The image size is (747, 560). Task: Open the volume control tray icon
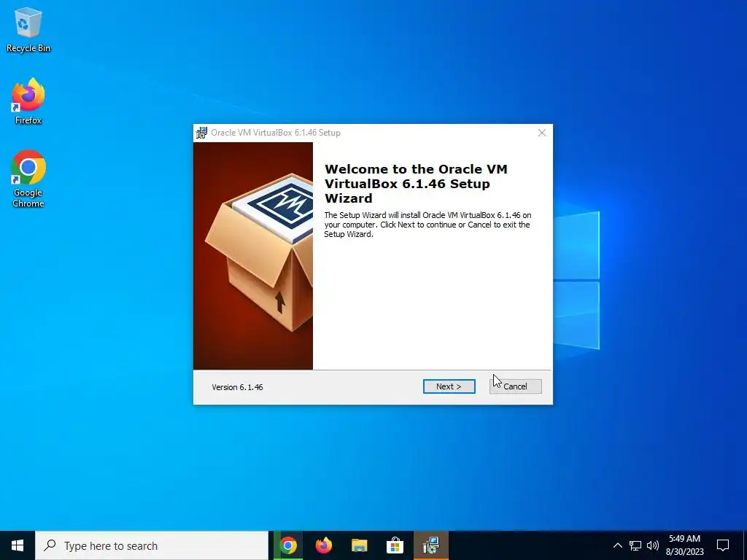(x=653, y=545)
